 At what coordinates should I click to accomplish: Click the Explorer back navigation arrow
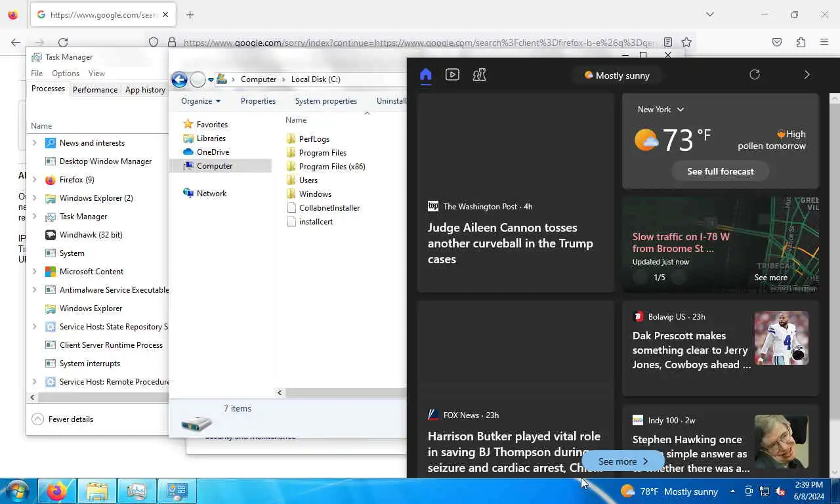pos(179,79)
